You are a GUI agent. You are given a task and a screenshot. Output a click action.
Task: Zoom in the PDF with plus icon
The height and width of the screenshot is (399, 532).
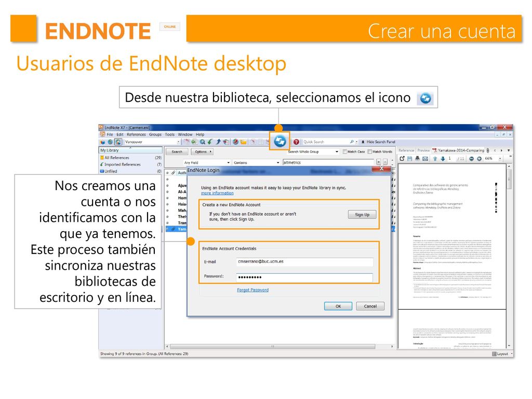tap(479, 158)
